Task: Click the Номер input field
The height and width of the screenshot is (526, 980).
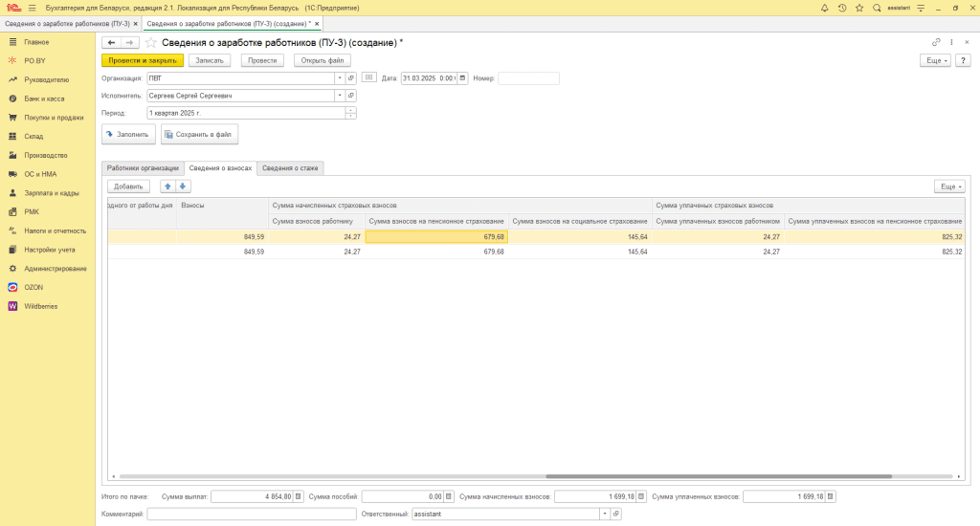Action: pyautogui.click(x=528, y=78)
